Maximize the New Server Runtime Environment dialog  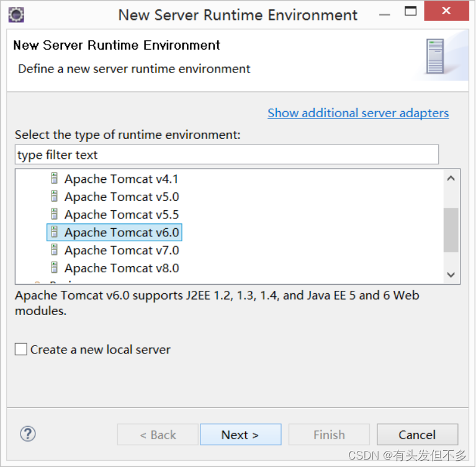click(x=410, y=11)
